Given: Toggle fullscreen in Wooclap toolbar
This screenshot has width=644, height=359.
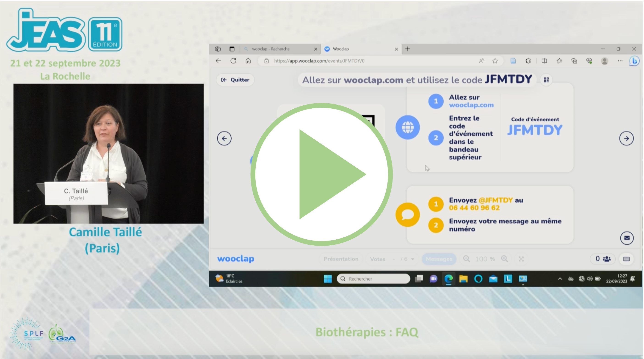Looking at the screenshot, I should coord(521,259).
